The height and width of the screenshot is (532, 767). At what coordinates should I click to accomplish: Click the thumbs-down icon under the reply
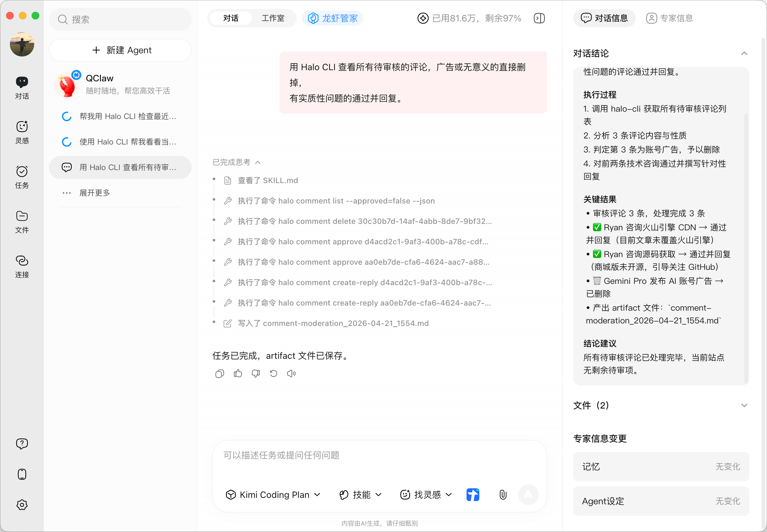[255, 374]
